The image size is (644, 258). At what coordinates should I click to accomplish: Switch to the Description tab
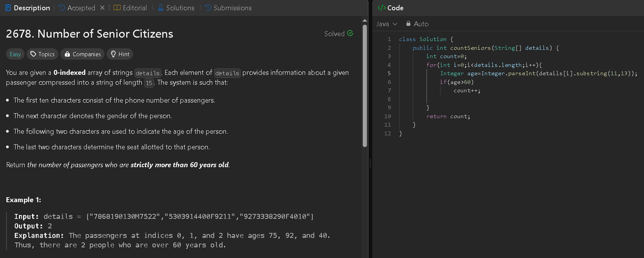coord(27,8)
